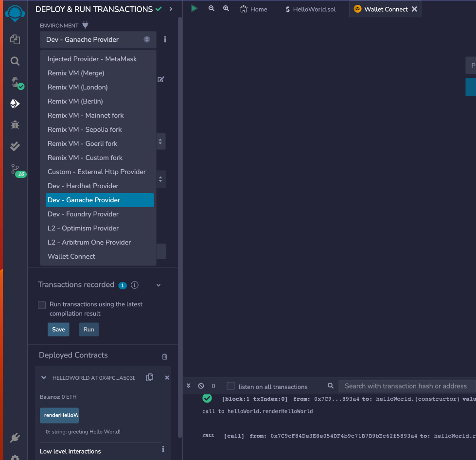Copy the HelloWorld contract address
476x460 pixels.
pos(150,377)
